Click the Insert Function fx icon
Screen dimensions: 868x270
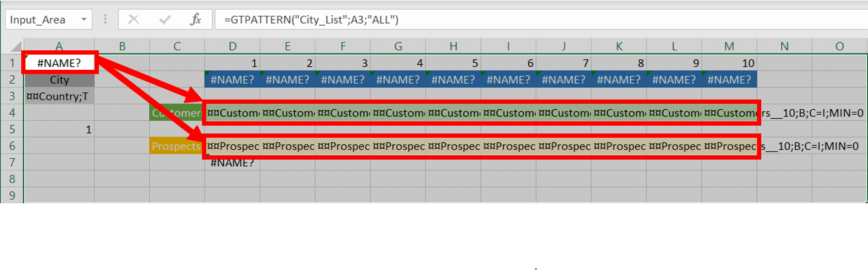click(195, 19)
